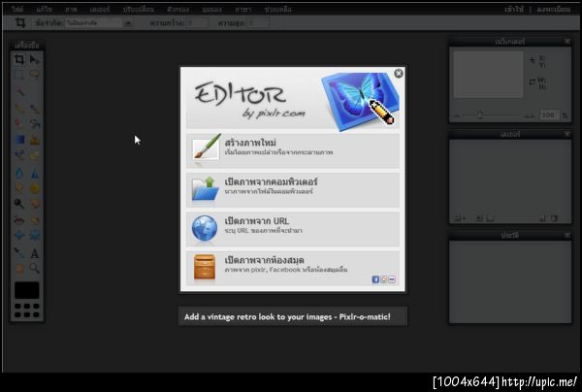
Task: Select the Zoom magnifier tool
Action: point(35,269)
